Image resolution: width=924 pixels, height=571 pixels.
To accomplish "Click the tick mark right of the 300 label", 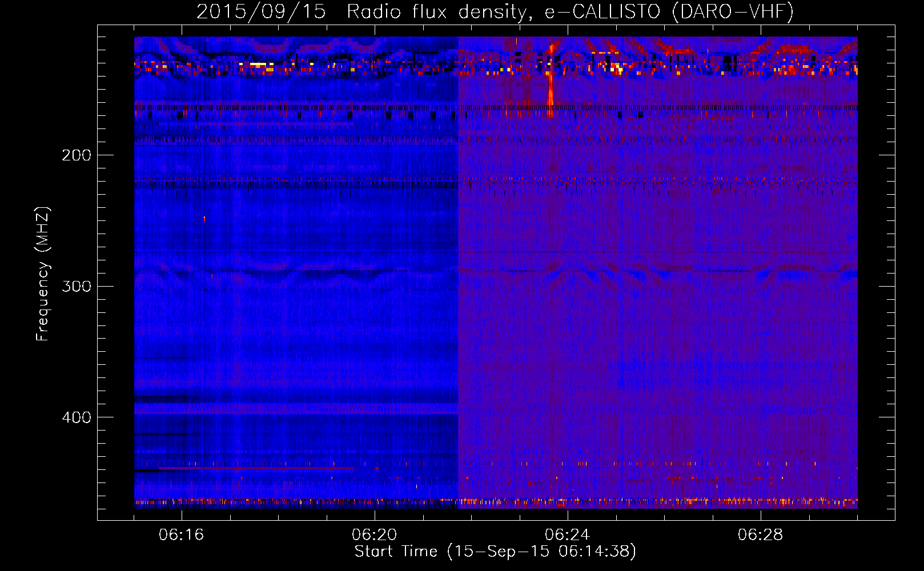I will [103, 285].
